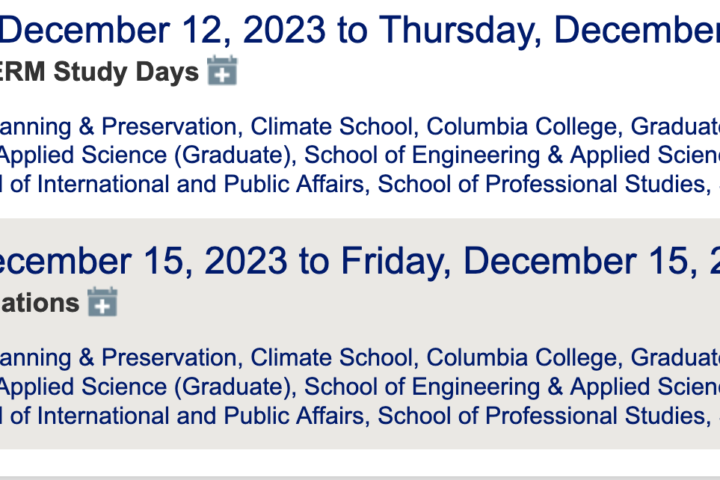Click the December 15, 2023 to Friday heading
The height and width of the screenshot is (480, 720).
pyautogui.click(x=360, y=261)
